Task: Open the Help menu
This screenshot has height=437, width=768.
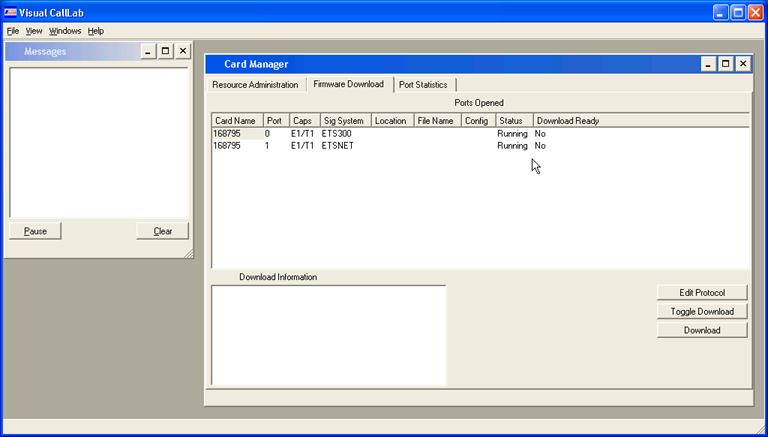Action: click(96, 31)
